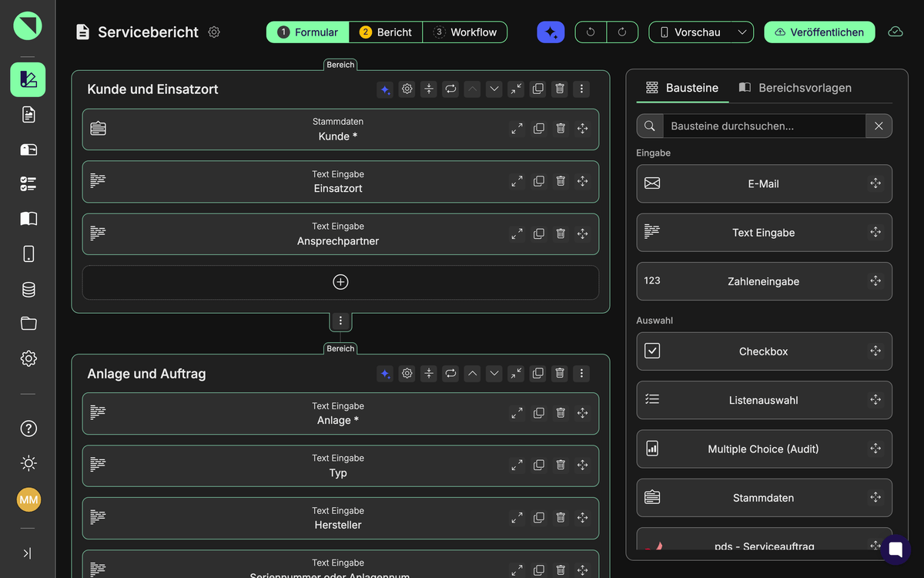Viewport: 924px width, 578px height.
Task: Add a new field to Kunde und Einsatzort
Action: [340, 282]
